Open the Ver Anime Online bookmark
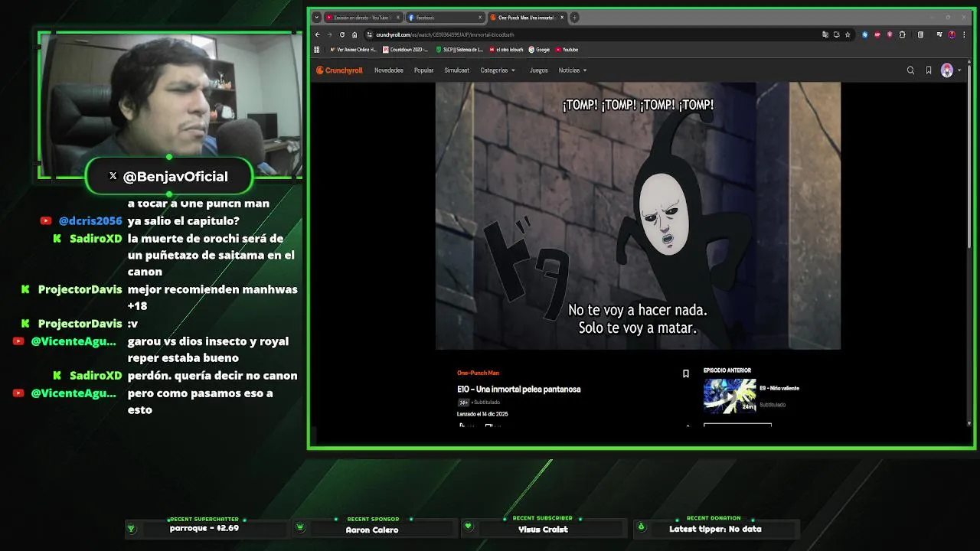The height and width of the screenshot is (551, 980). tap(353, 50)
